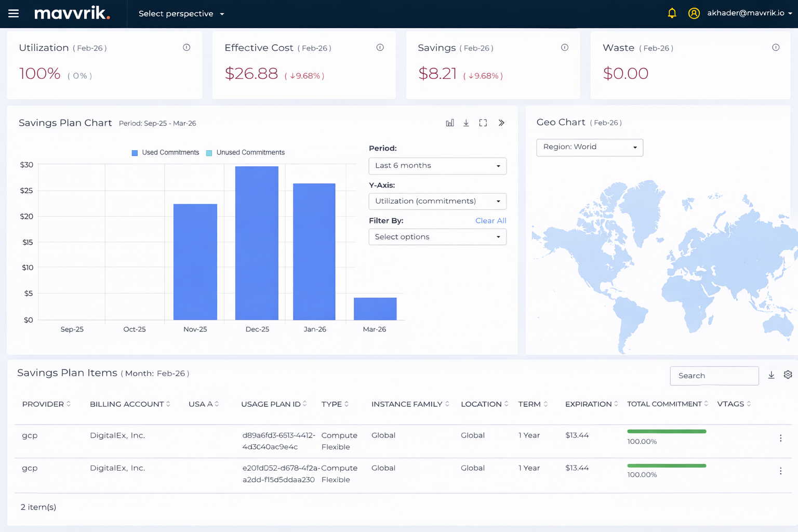Open the akhader@mavvrik.io account menu
The width and height of the screenshot is (798, 532).
coord(746,14)
